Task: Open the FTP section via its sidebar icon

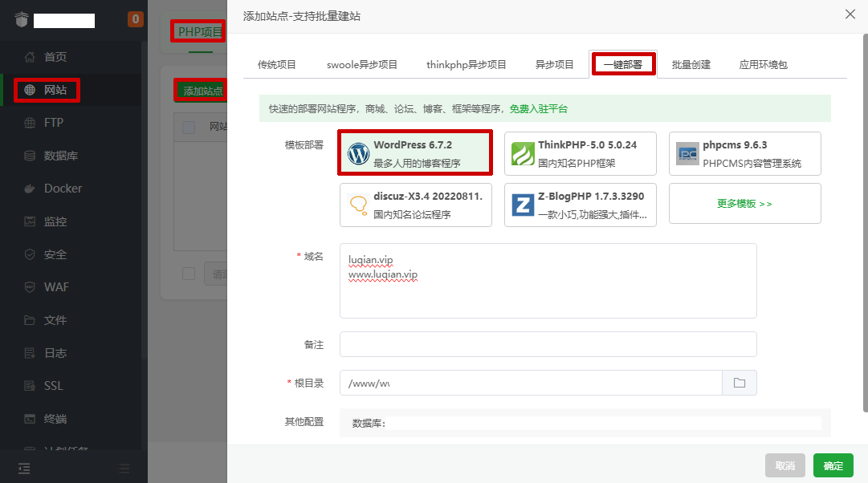Action: click(x=30, y=123)
